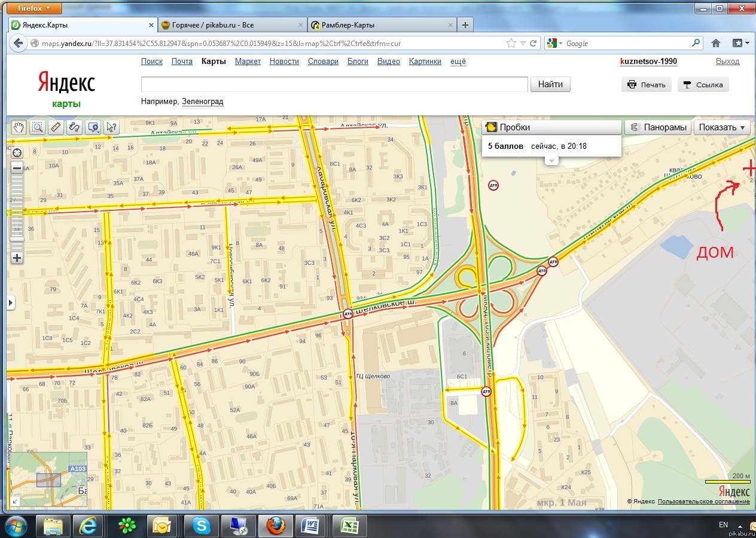This screenshot has height=538, width=756.
Task: Open ICQ from the taskbar
Action: pyautogui.click(x=127, y=526)
